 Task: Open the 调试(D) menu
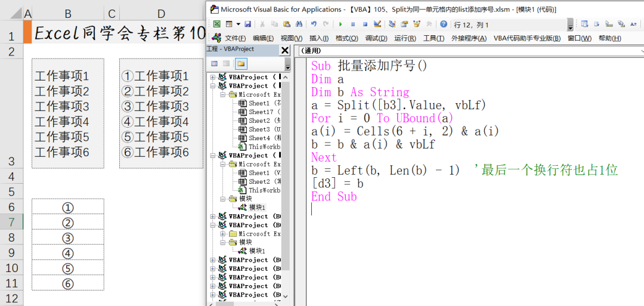(x=376, y=38)
